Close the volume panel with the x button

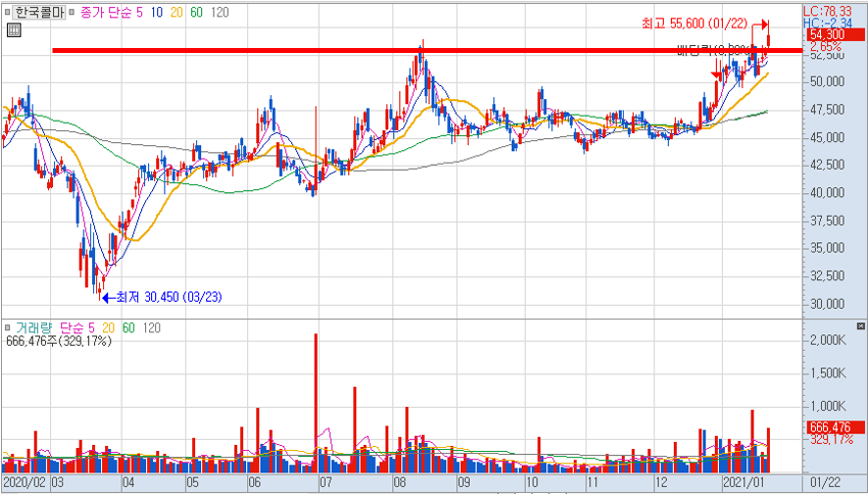click(x=860, y=325)
